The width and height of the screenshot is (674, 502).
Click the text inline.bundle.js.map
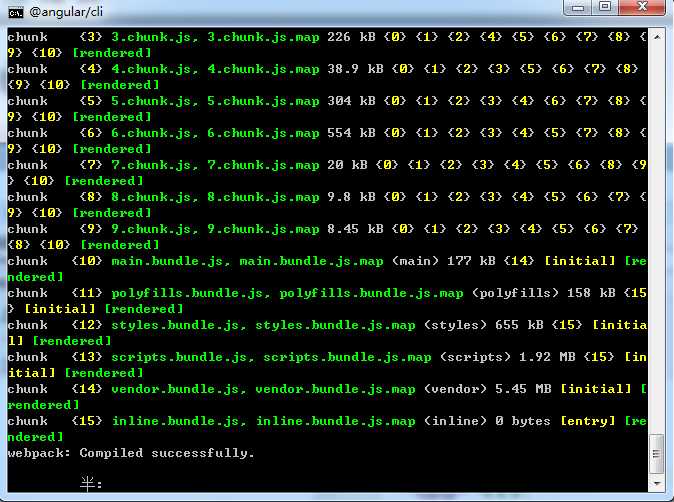tap(335, 421)
